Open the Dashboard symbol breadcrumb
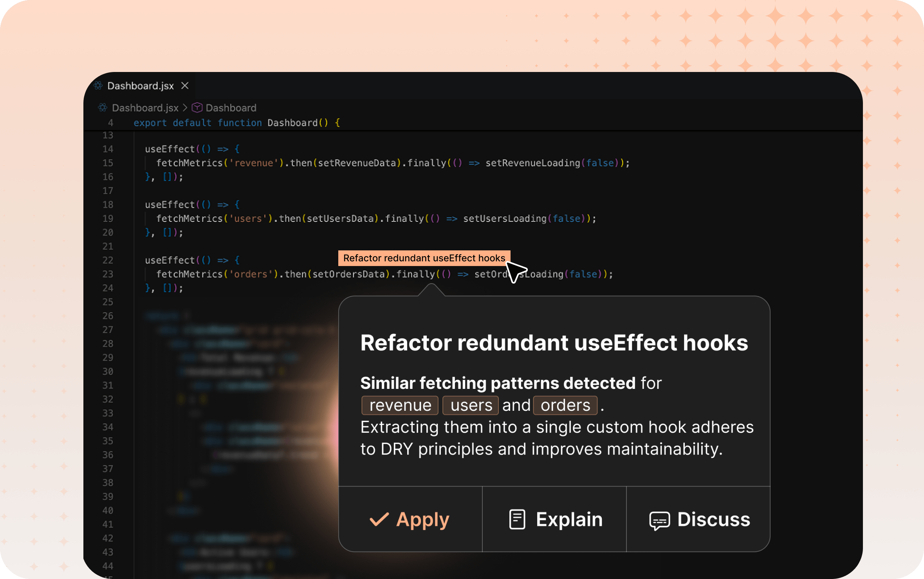The image size is (924, 579). 231,108
